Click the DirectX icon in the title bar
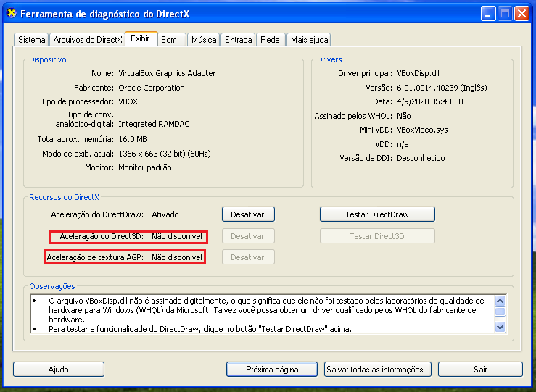Screen dimensions: 536x392 [x=12, y=13]
